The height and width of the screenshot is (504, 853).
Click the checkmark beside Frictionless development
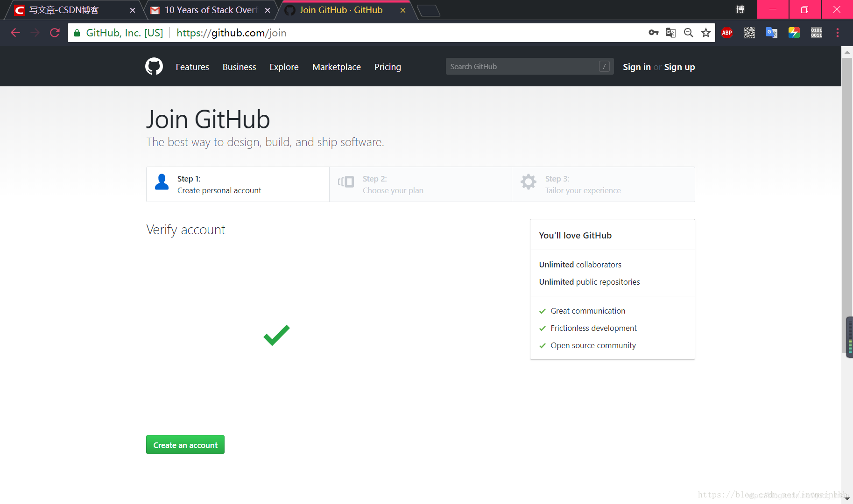[x=543, y=329]
